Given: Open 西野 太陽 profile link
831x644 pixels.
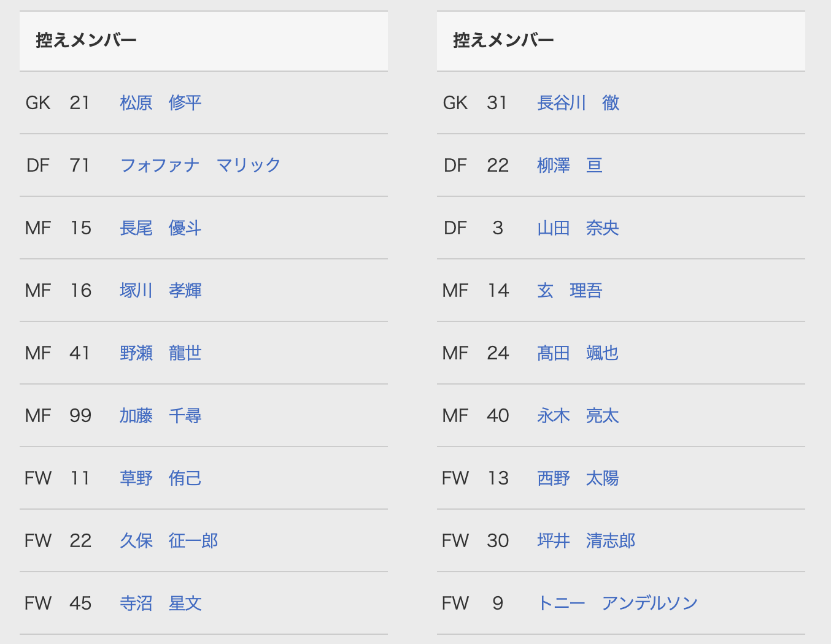Looking at the screenshot, I should pos(578,478).
